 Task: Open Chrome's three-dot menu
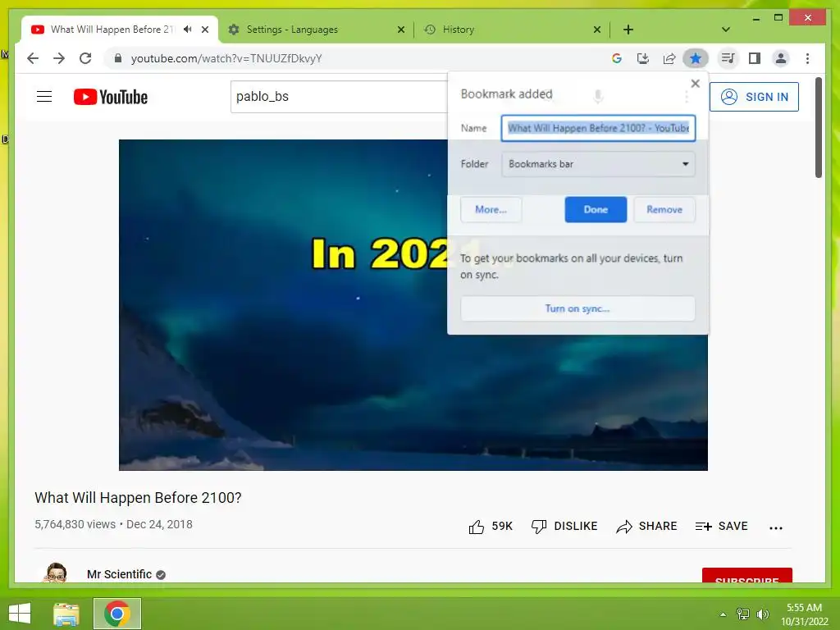point(807,58)
